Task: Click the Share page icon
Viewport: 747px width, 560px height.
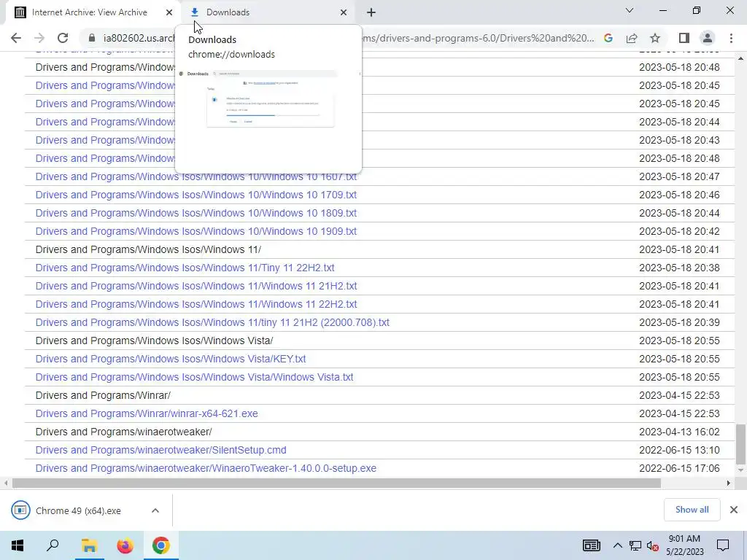Action: tap(632, 38)
